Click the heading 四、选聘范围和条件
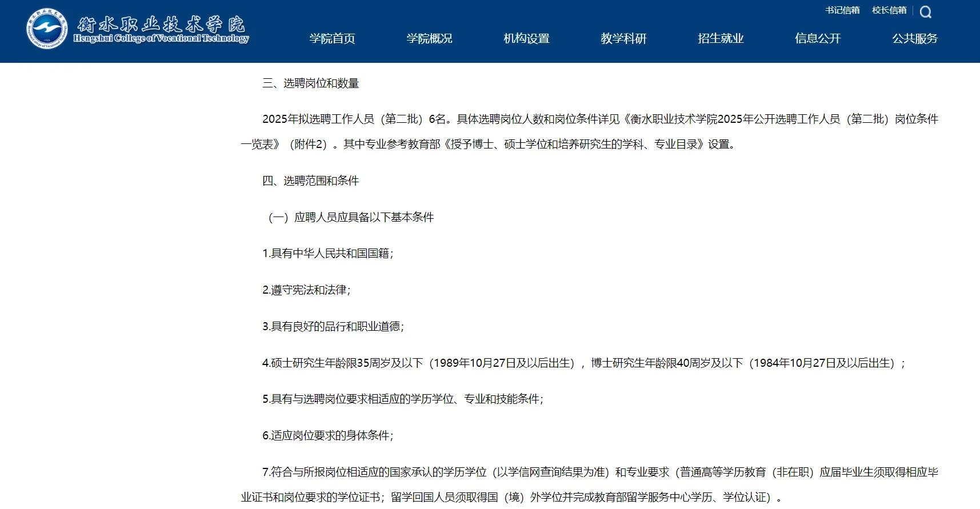The image size is (980, 509). [310, 181]
